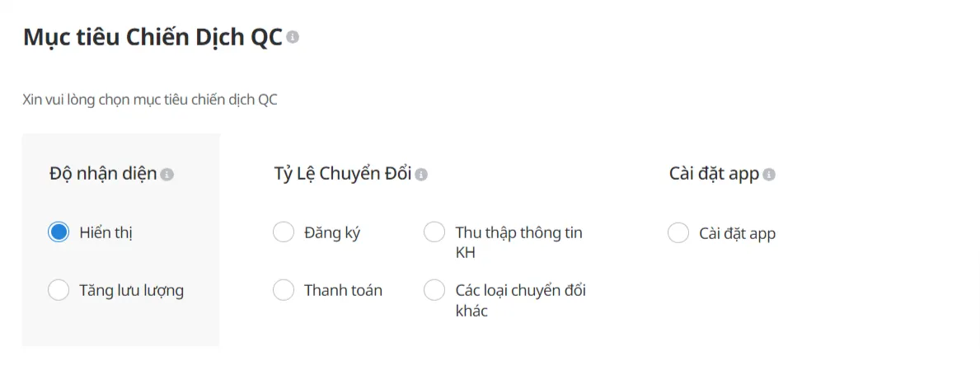Select the Cài đặt app radio button
Viewport: 980px width, 370px height.
pyautogui.click(x=678, y=233)
